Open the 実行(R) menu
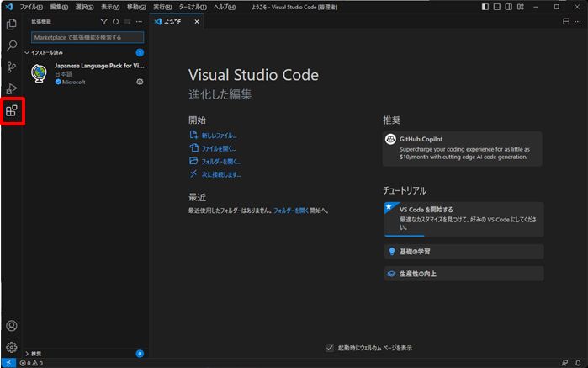Viewport: 588px width, 368px height. (x=162, y=7)
